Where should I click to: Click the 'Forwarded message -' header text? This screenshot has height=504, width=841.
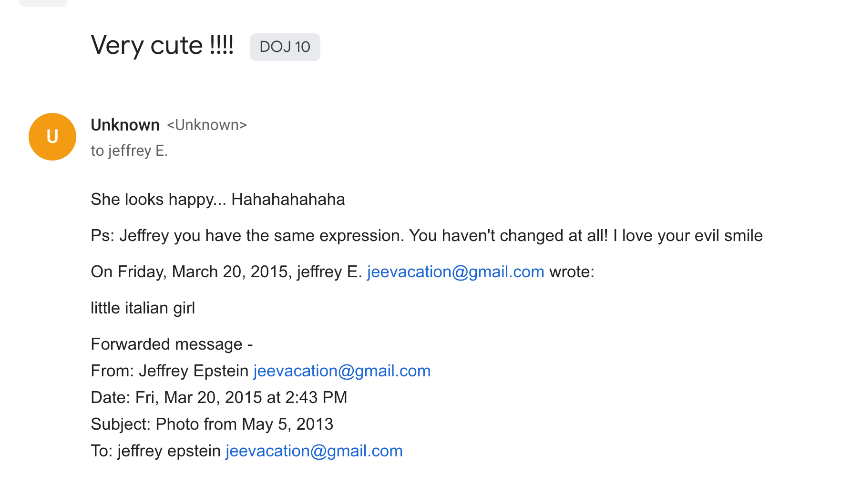tap(171, 344)
